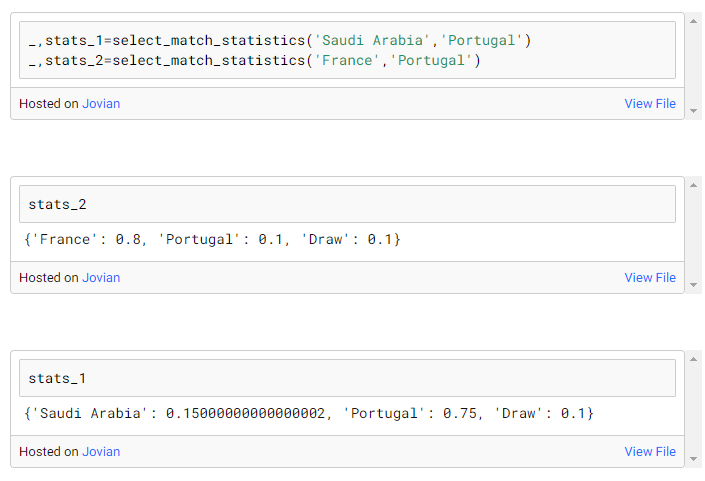Viewport: 705px width, 481px height.
Task: Click scroll-up arrow of the stats_1 embed
Action: coord(693,359)
